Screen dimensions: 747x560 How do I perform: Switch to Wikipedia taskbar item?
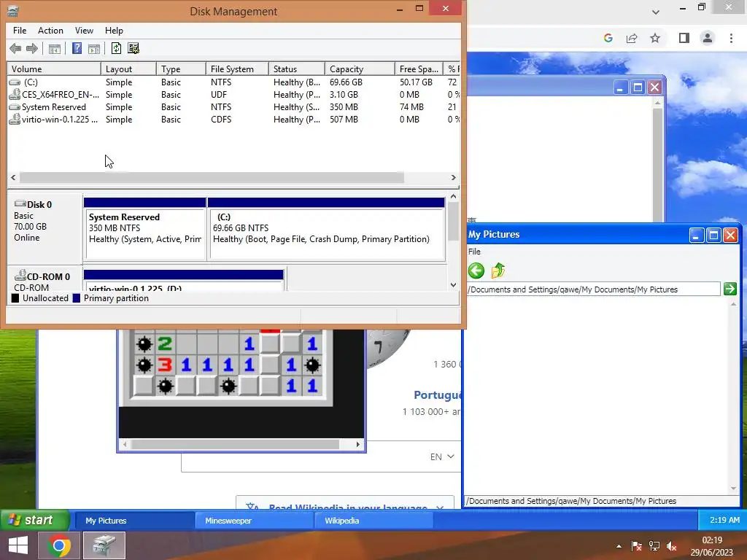click(374, 521)
